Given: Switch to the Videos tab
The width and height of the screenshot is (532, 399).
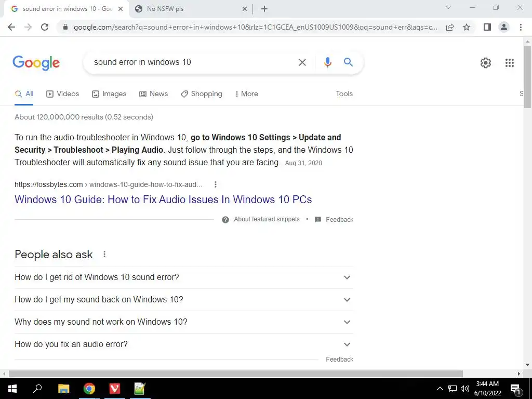Looking at the screenshot, I should (62, 94).
